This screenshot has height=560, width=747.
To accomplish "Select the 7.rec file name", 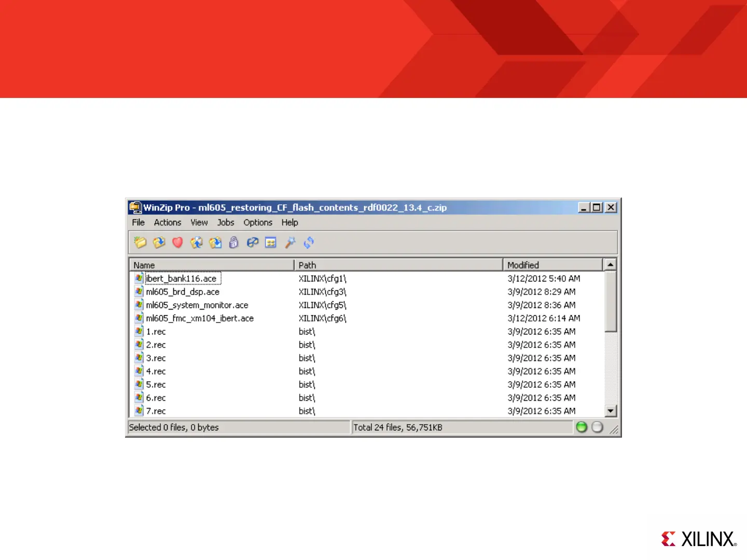I will [x=156, y=411].
